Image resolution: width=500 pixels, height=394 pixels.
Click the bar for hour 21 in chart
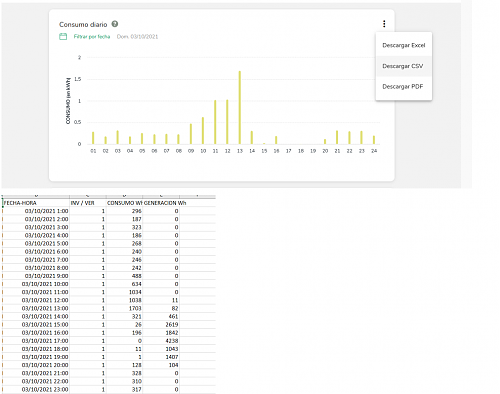point(337,137)
